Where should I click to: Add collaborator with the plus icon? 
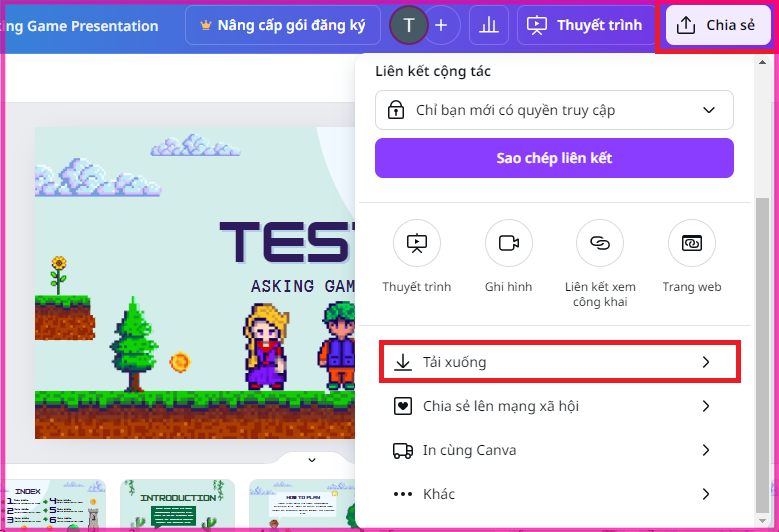(441, 25)
